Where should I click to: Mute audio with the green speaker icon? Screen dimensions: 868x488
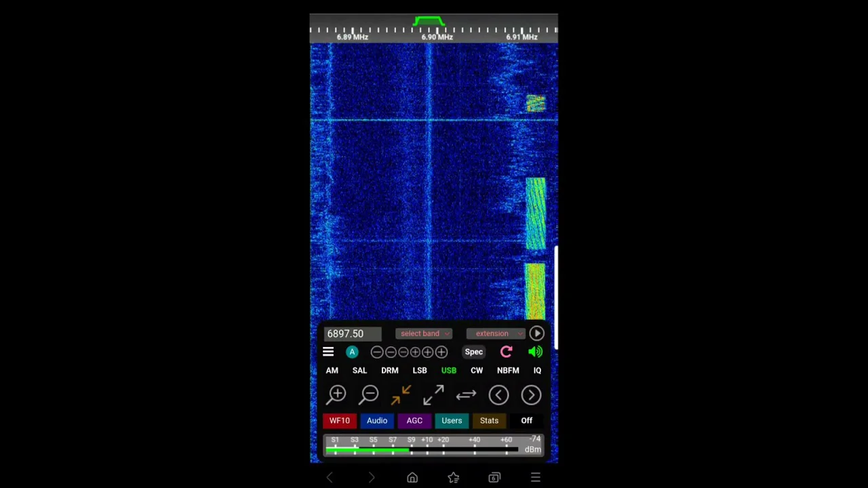pos(536,352)
